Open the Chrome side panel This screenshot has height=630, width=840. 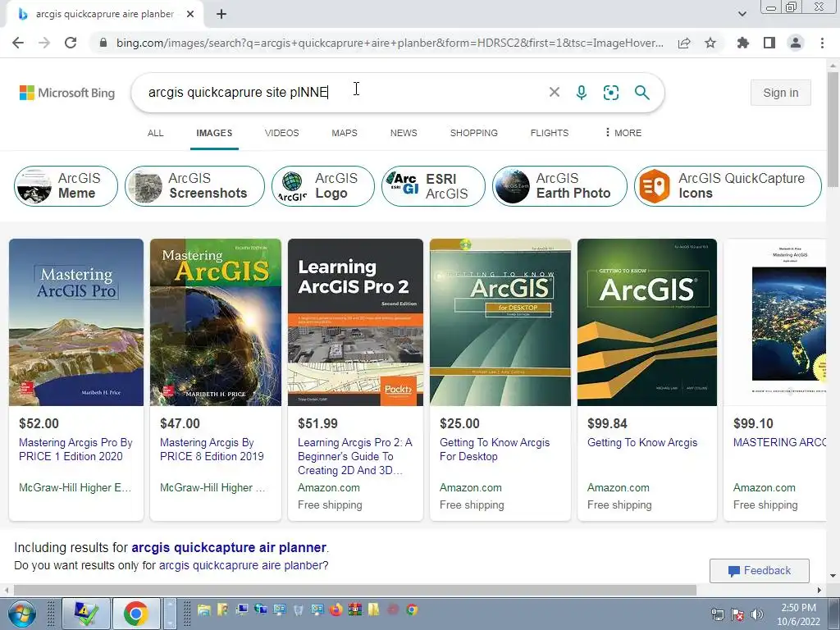pos(769,43)
